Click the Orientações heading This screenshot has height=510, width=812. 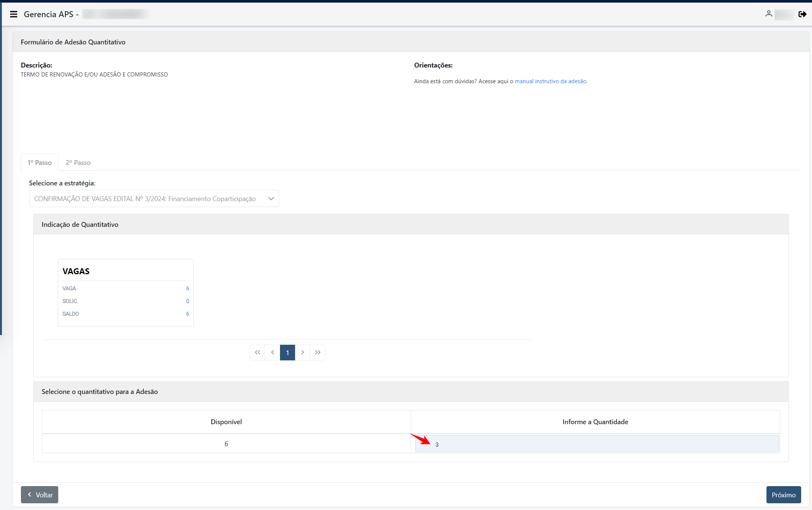point(433,65)
